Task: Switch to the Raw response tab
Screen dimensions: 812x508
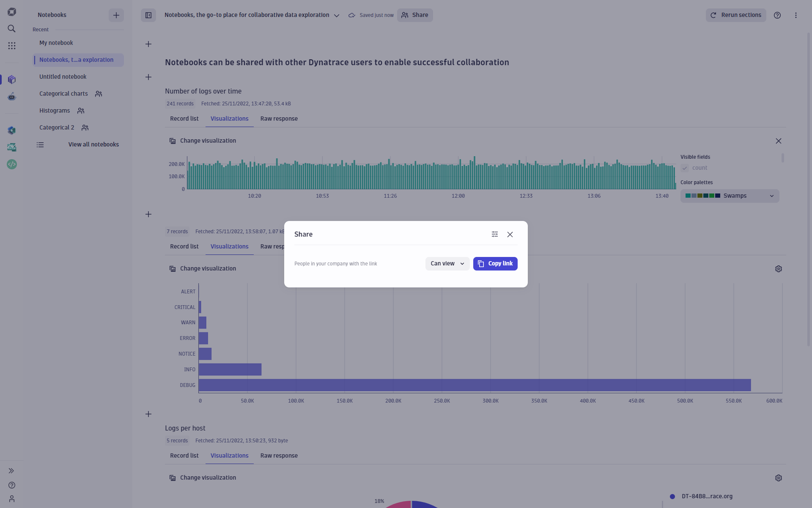Action: [x=279, y=119]
